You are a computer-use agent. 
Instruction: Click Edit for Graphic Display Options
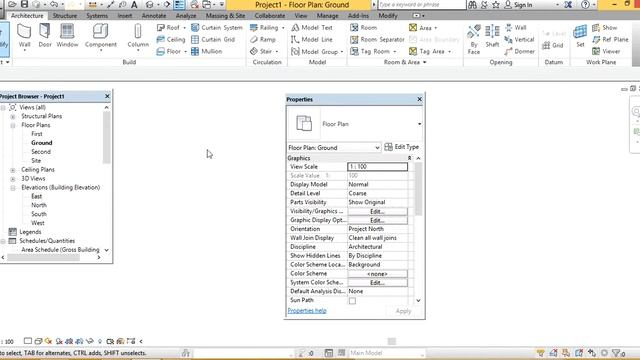point(377,220)
